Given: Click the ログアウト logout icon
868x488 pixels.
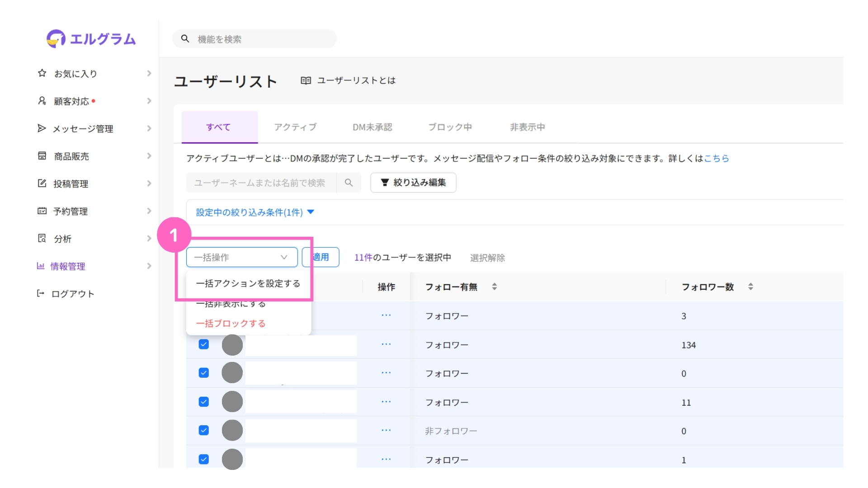Looking at the screenshot, I should click(41, 294).
